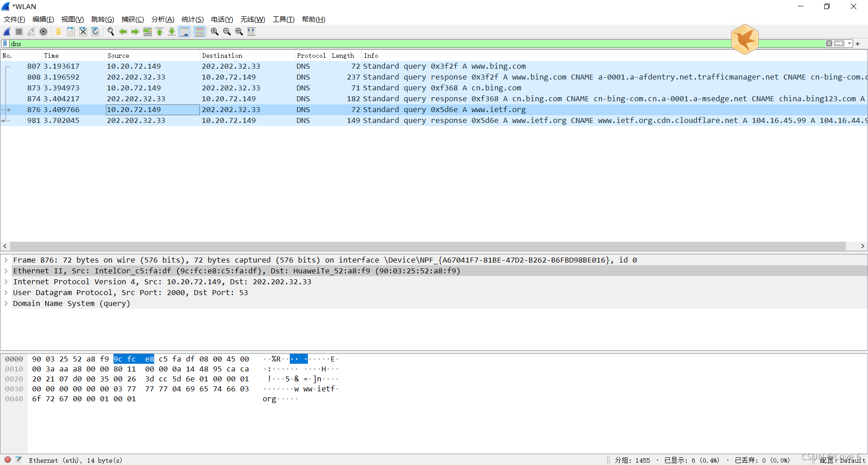Zoom in main window text
This screenshot has width=868, height=465.
(215, 32)
